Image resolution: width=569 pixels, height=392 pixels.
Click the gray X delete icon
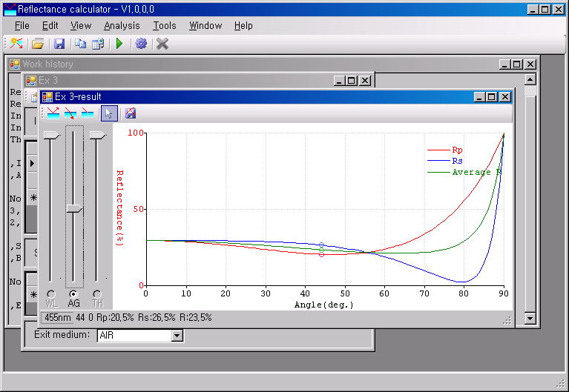pos(162,44)
